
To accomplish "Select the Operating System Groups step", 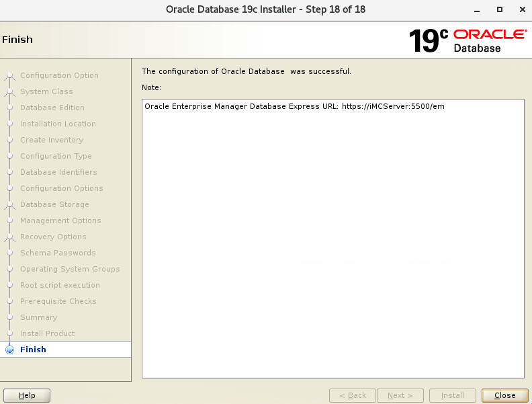I will click(x=70, y=269).
